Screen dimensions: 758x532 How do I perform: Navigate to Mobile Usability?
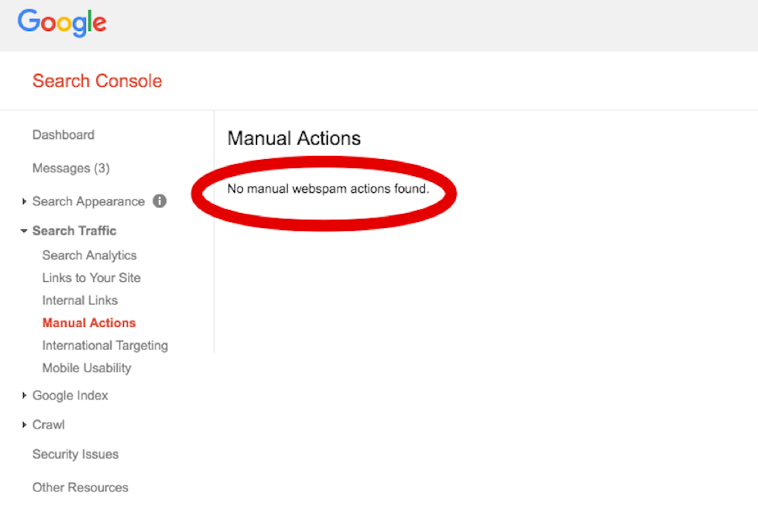click(x=87, y=368)
